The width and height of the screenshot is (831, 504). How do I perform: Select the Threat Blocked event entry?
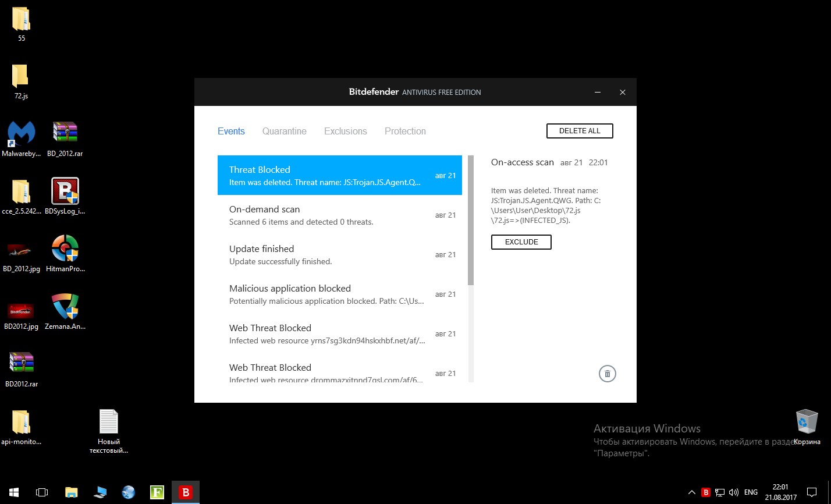pos(340,175)
